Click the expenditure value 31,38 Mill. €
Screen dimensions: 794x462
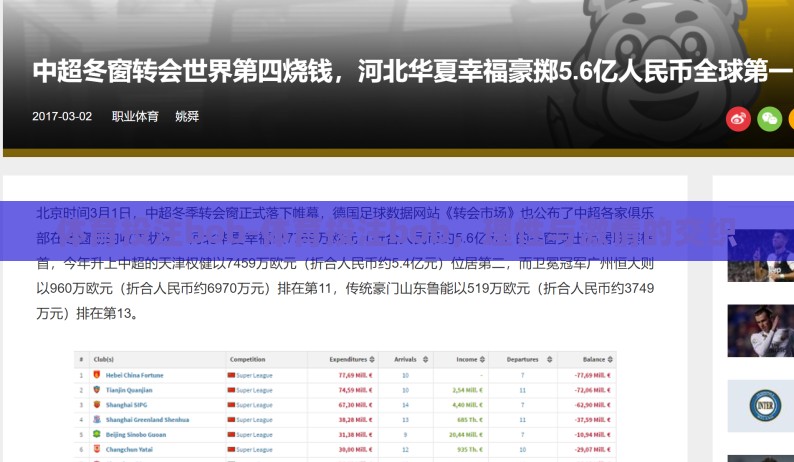point(355,435)
